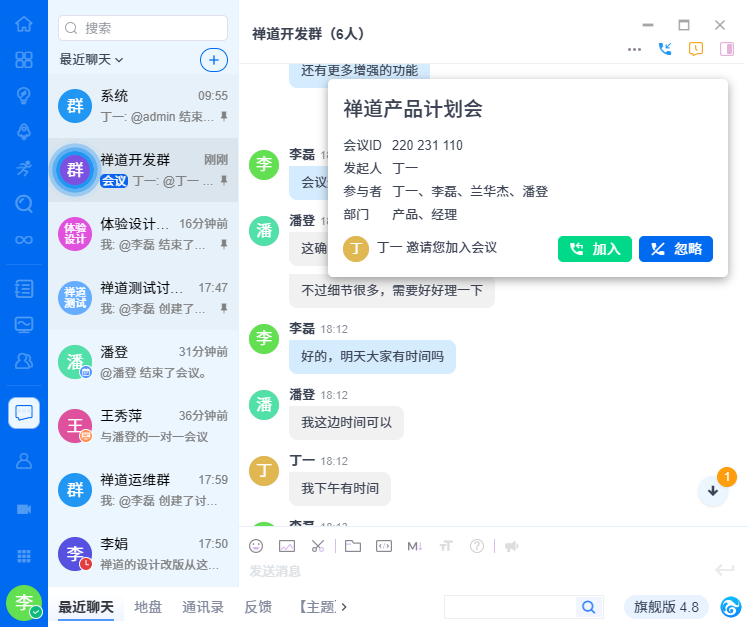
Task: Toggle the pink side panel icon
Action: (727, 49)
